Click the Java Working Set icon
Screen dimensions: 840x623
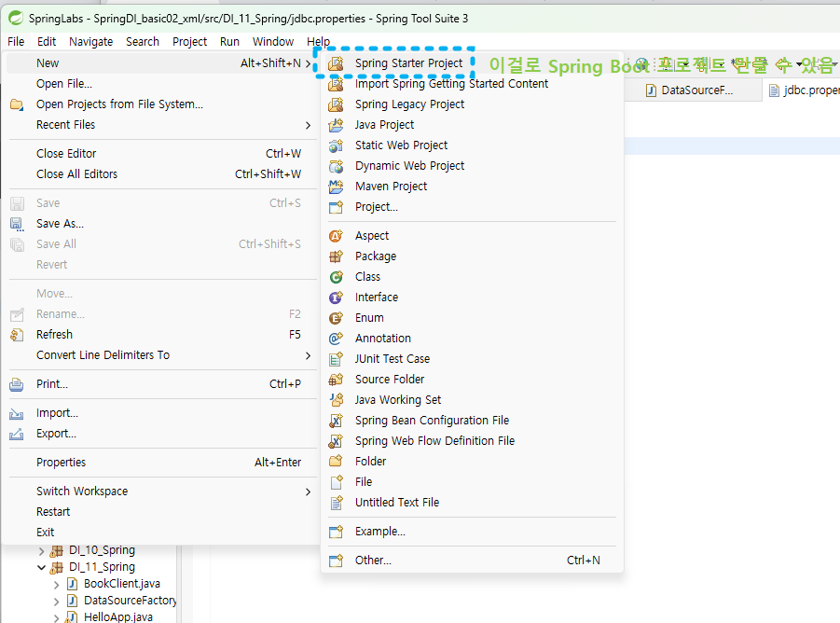point(336,399)
